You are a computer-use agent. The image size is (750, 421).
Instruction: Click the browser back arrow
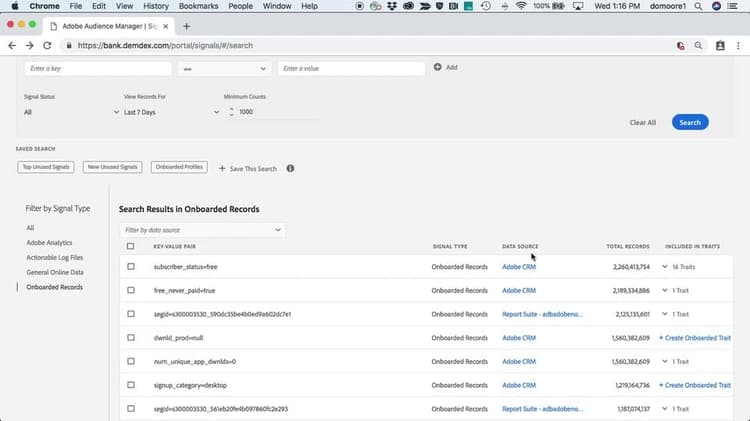(12, 45)
